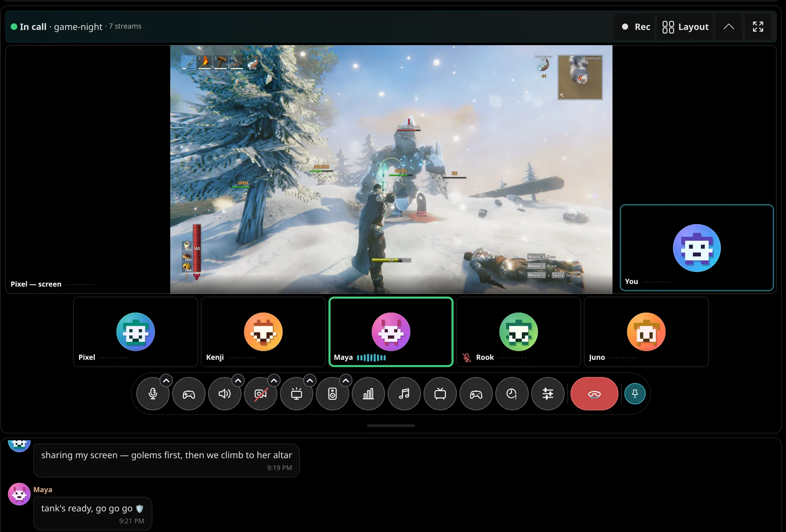Viewport: 786px width, 532px height.
Task: Click the 'sharing my screen' chat message
Action: tap(166, 460)
